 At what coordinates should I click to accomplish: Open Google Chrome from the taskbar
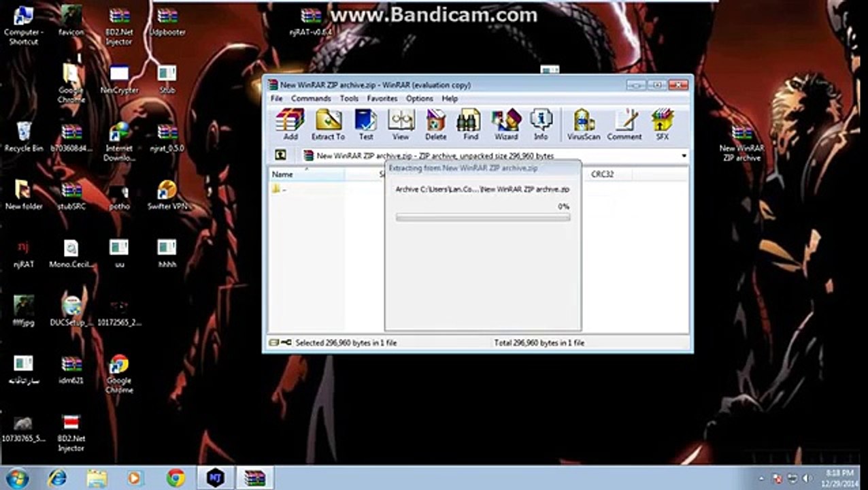[176, 478]
